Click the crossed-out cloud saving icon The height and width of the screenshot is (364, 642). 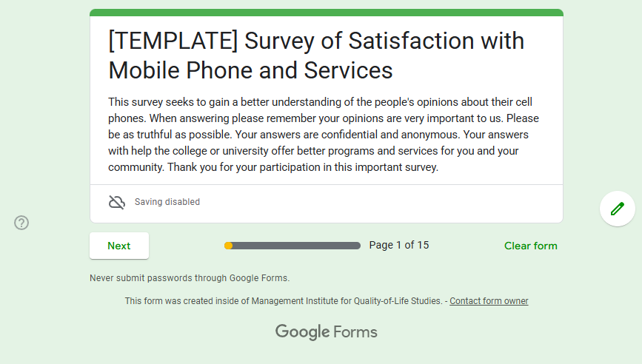pyautogui.click(x=117, y=202)
